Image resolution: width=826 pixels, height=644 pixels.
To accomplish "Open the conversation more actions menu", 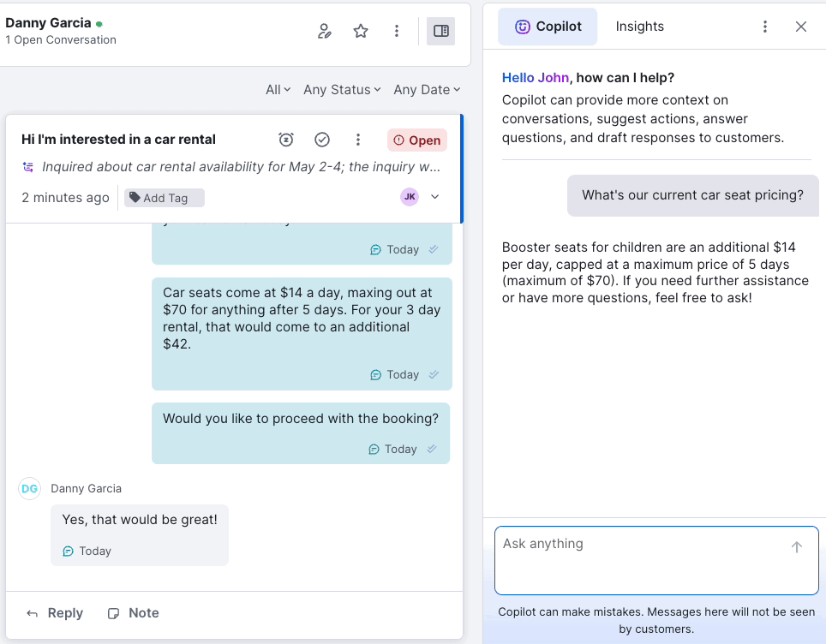I will click(358, 140).
